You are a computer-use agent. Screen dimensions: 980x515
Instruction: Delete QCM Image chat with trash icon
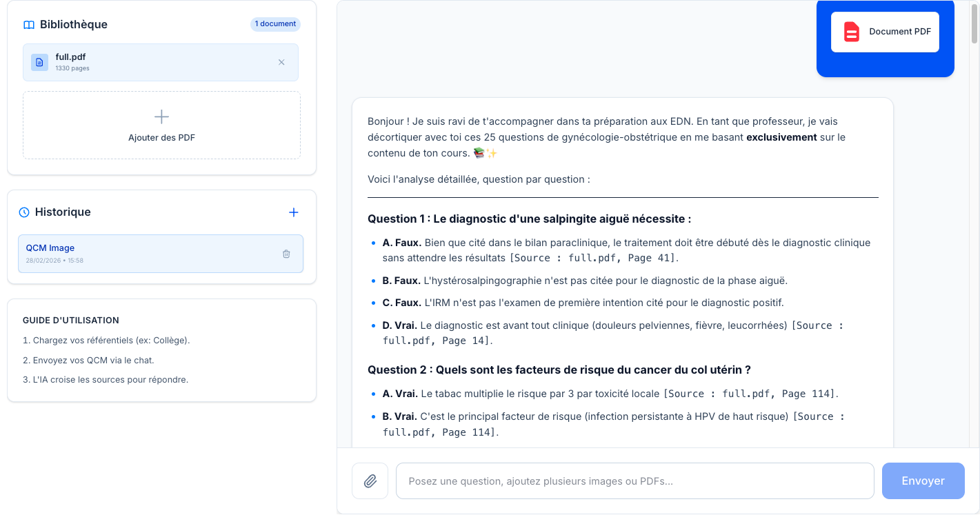click(286, 254)
